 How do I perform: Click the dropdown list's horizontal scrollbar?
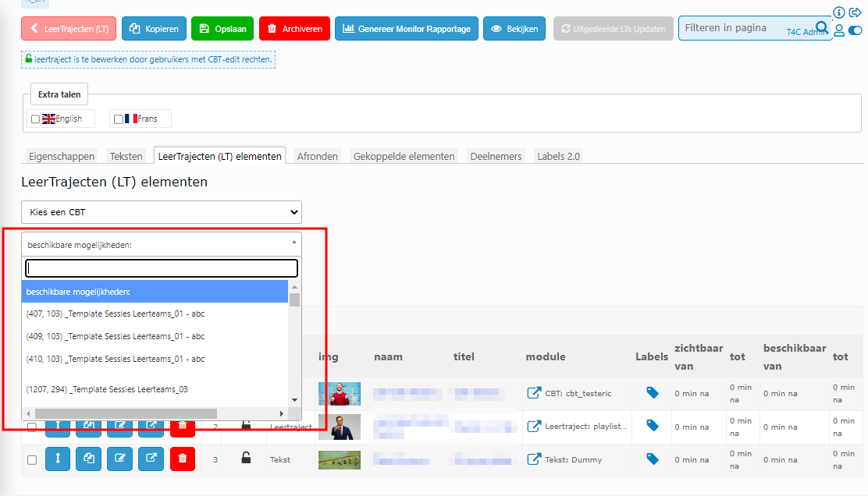point(155,413)
